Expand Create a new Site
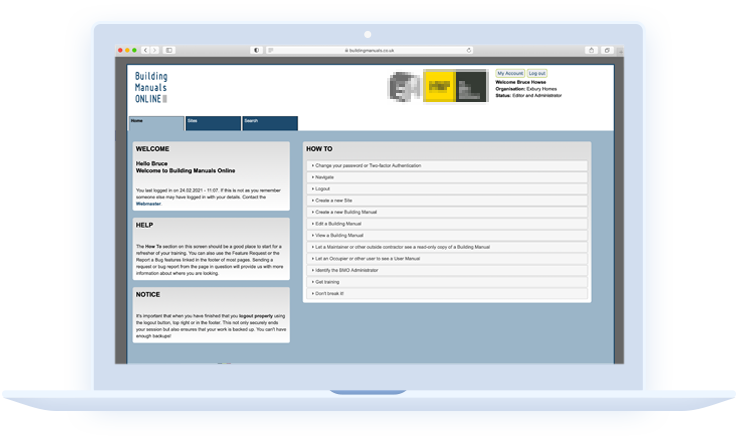The height and width of the screenshot is (441, 737). click(447, 200)
